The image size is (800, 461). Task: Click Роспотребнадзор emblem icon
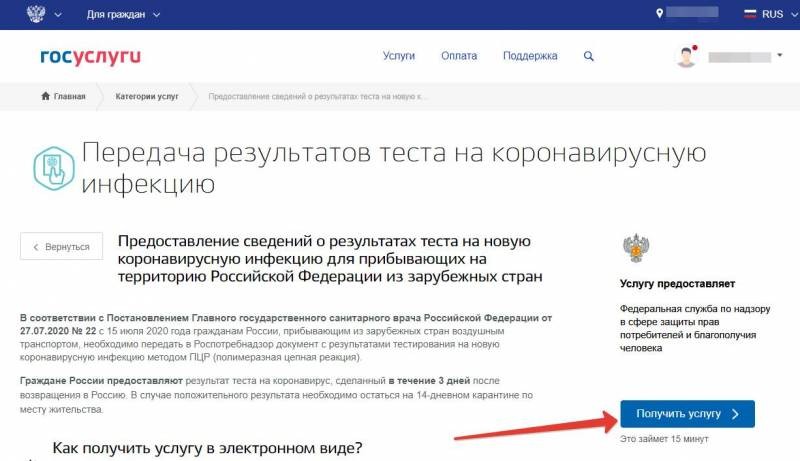[x=636, y=248]
